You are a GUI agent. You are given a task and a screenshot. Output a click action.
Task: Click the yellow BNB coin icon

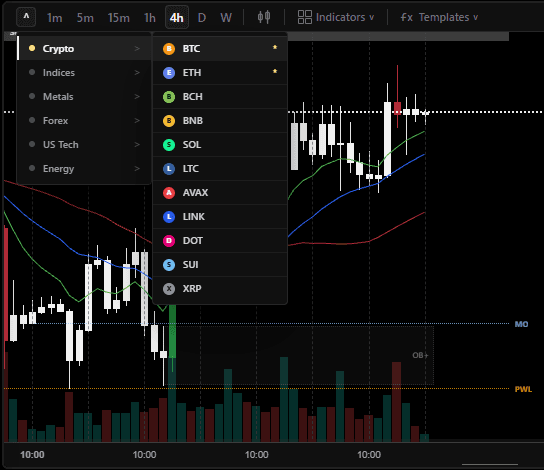pos(169,121)
